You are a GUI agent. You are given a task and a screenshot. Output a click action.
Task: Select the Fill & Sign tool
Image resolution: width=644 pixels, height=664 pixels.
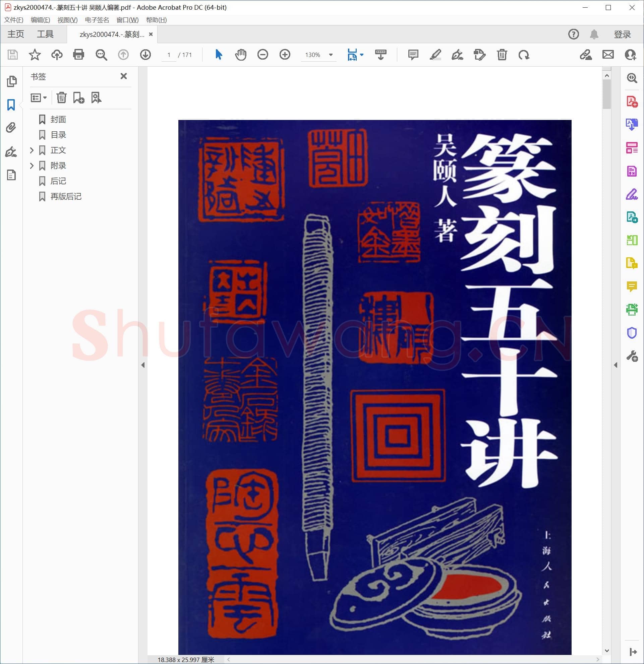(457, 55)
